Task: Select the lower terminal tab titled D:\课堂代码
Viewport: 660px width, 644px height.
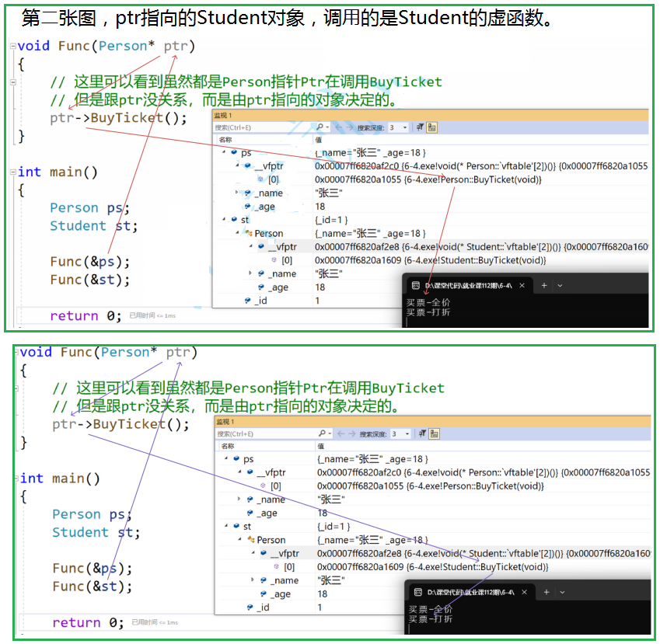Action: [x=471, y=592]
